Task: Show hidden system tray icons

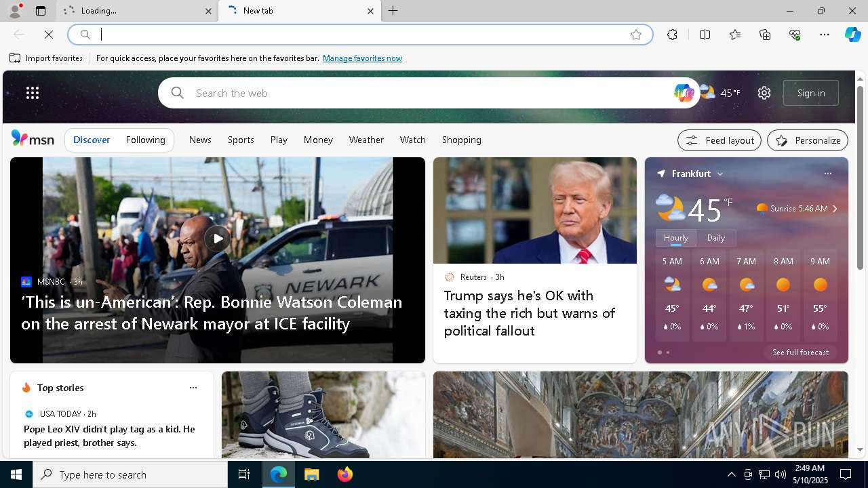Action: [731, 474]
